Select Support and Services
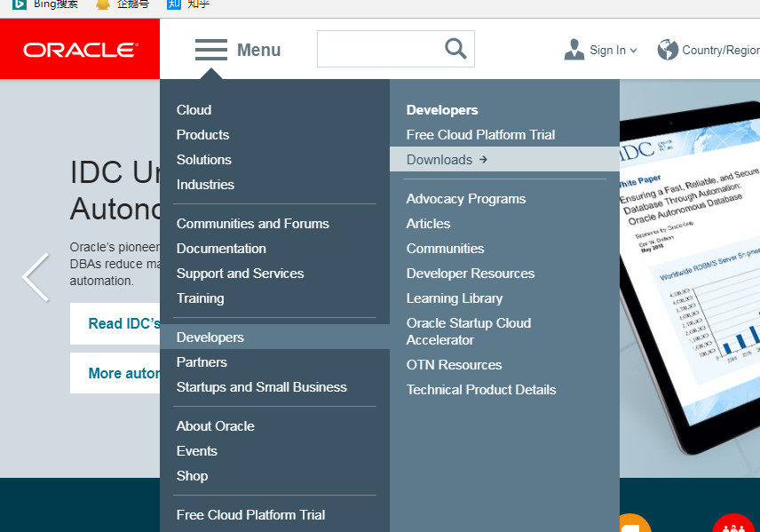The image size is (760, 532). click(241, 274)
